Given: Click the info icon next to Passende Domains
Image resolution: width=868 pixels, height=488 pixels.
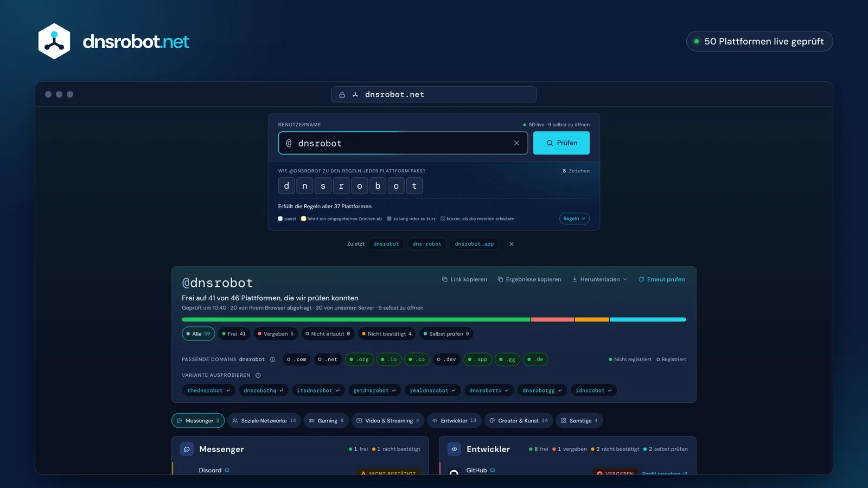Looking at the screenshot, I should 273,359.
